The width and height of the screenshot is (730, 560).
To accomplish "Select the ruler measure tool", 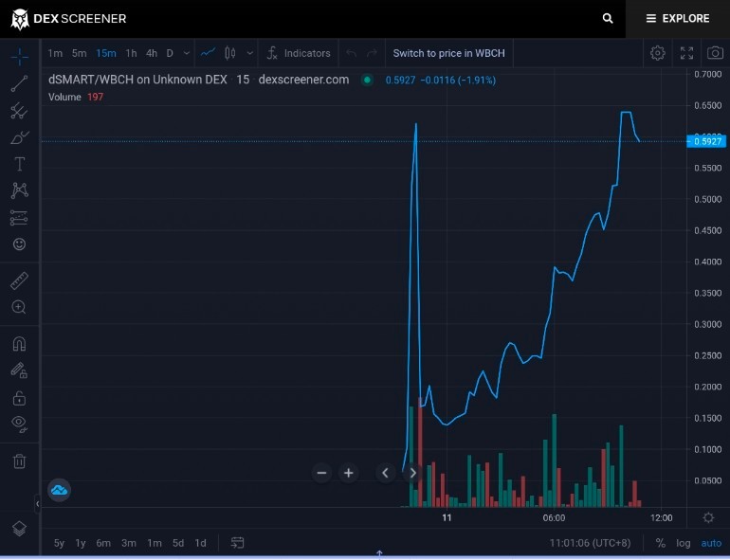I will [19, 280].
